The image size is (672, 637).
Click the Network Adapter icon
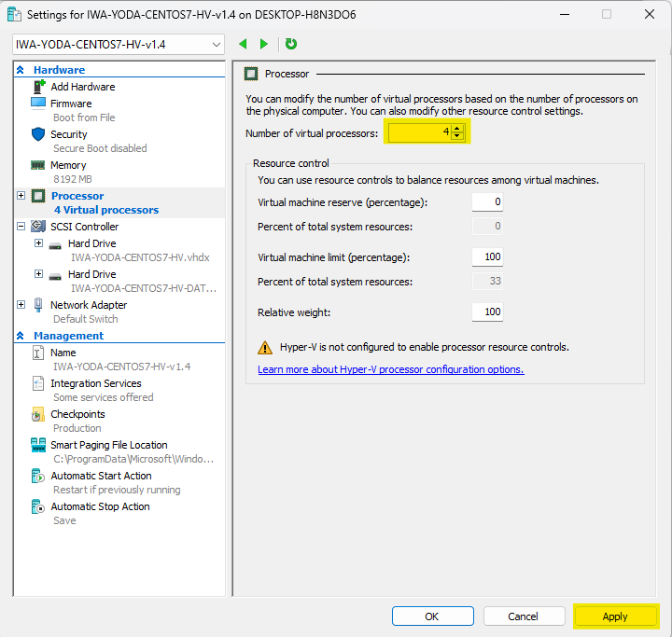[38, 305]
